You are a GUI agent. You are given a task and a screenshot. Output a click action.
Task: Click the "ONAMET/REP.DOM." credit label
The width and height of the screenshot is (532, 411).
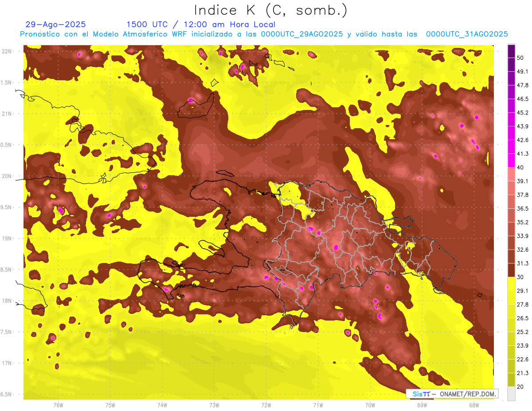coord(467,394)
